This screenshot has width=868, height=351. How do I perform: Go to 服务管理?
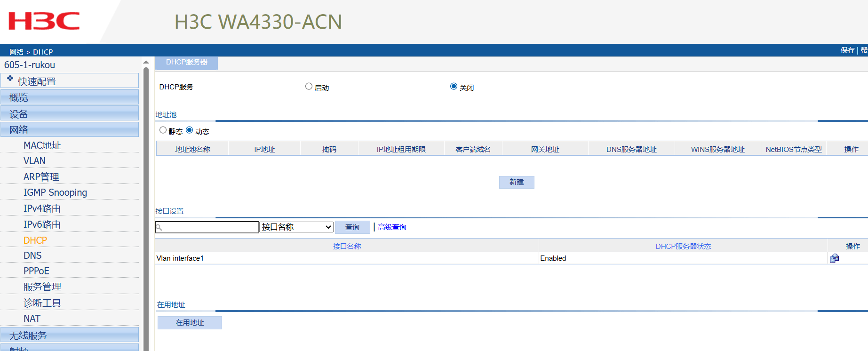tap(42, 287)
